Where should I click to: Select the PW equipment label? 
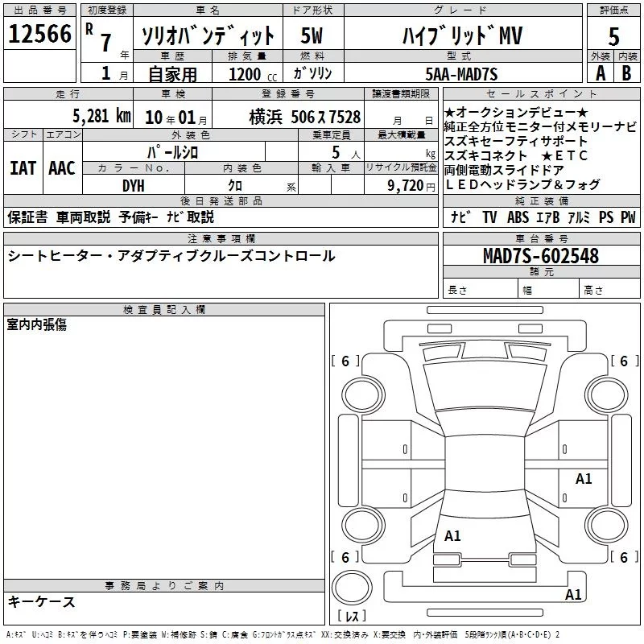[x=628, y=217]
